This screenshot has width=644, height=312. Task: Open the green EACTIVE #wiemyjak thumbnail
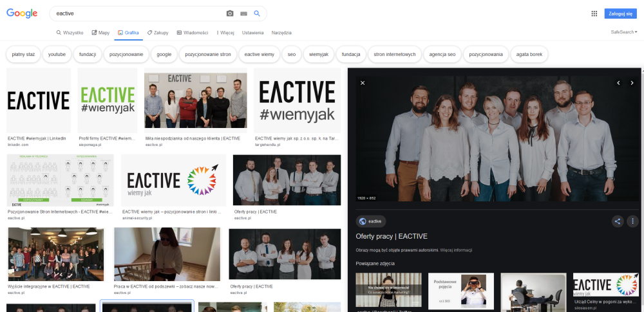point(108,100)
